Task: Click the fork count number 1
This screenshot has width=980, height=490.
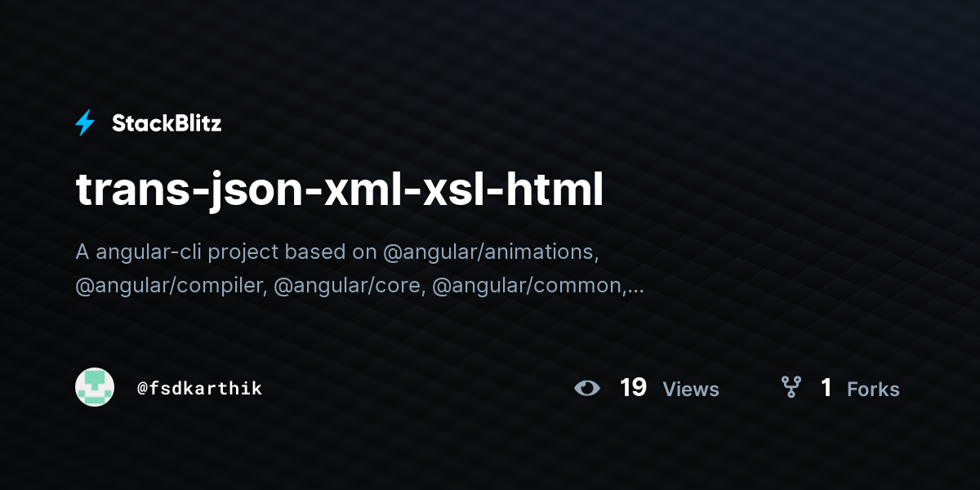Action: [826, 387]
